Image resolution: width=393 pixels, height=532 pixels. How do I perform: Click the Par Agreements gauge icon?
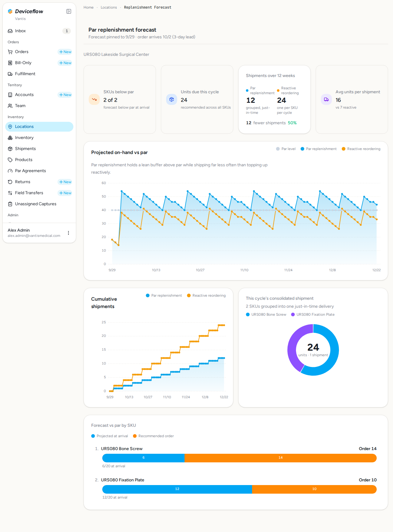tap(10, 171)
